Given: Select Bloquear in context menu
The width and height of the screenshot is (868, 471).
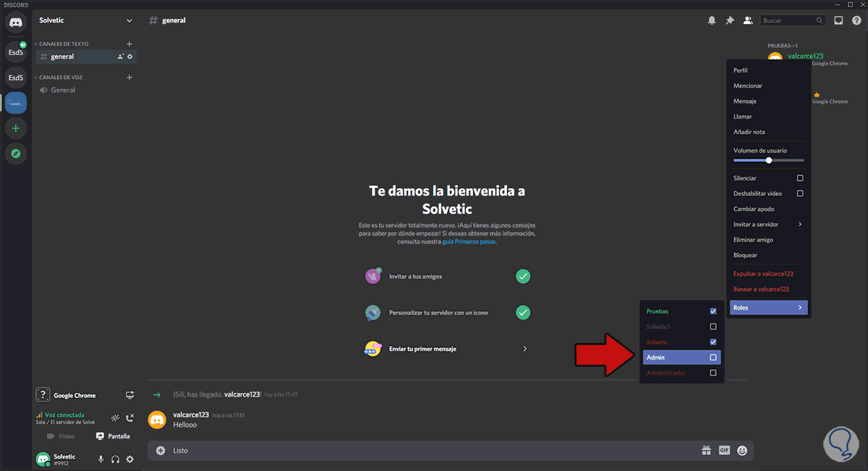Looking at the screenshot, I should [x=768, y=255].
